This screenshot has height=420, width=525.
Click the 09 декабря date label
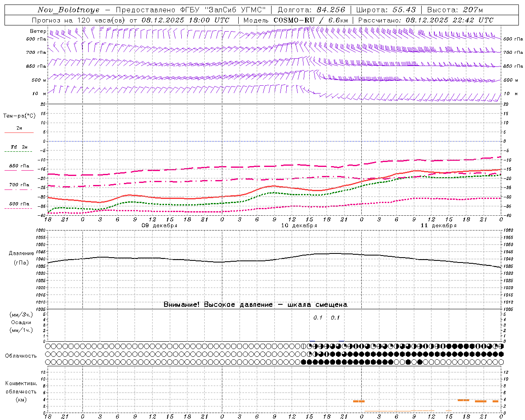click(x=160, y=226)
